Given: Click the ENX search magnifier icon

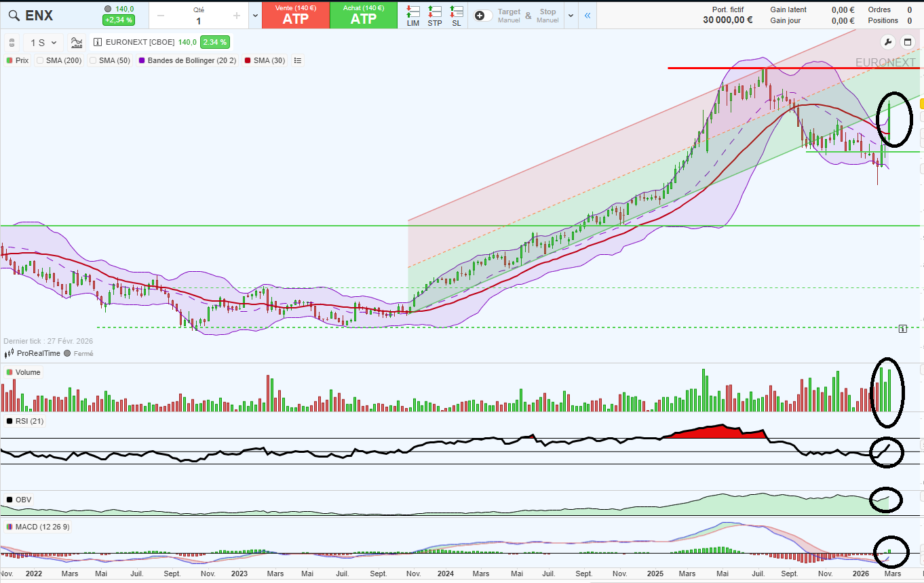Looking at the screenshot, I should pyautogui.click(x=14, y=16).
